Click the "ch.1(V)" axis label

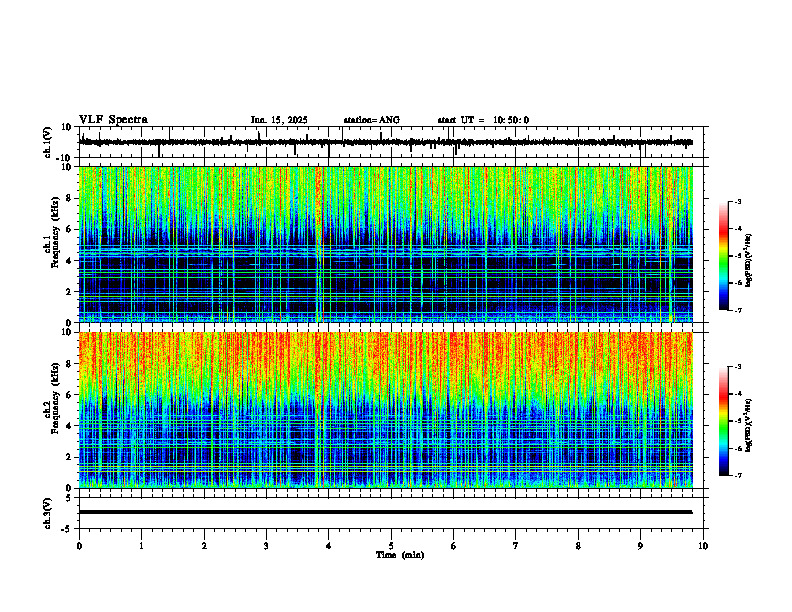[48, 142]
